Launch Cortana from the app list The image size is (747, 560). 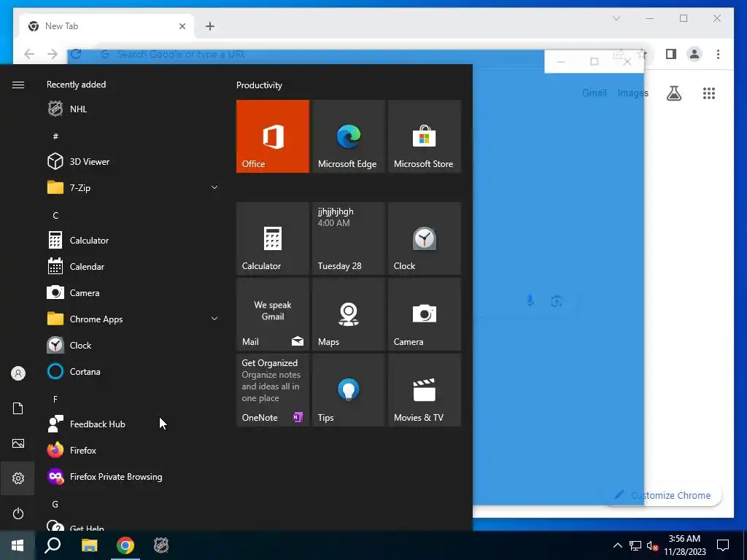133,371
